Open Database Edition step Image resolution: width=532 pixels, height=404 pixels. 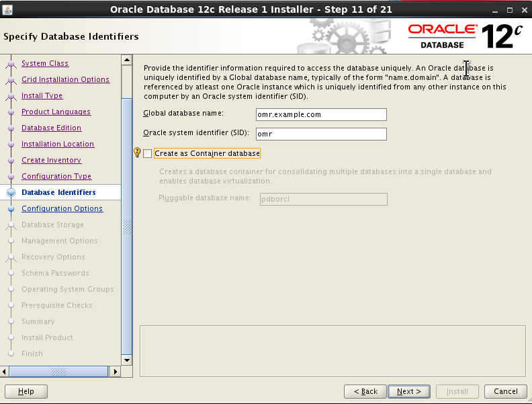(51, 128)
